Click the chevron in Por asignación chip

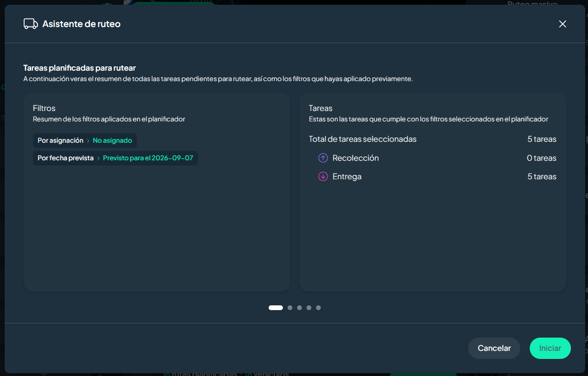[88, 141]
